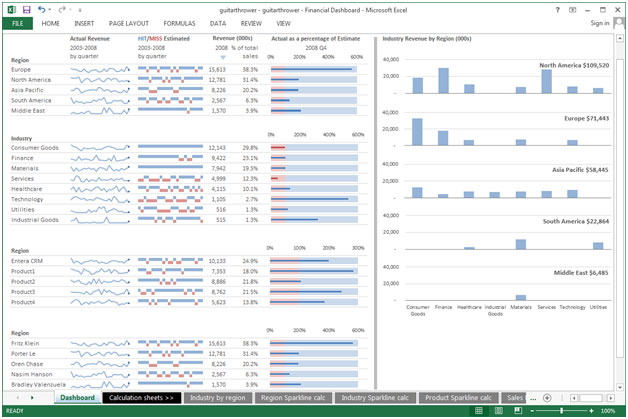Select the Asia Pacific region cell
Viewport: 628px width, 419px height.
pyautogui.click(x=27, y=90)
